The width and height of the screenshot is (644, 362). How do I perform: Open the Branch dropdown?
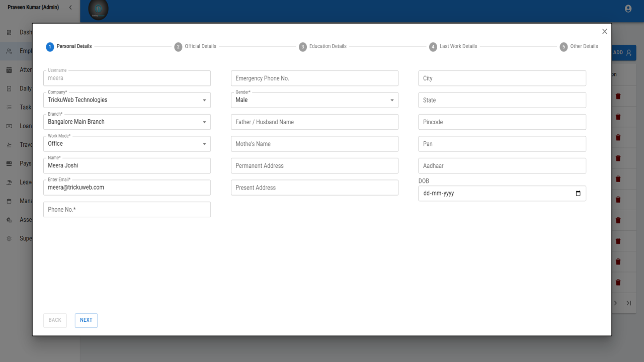(127, 122)
